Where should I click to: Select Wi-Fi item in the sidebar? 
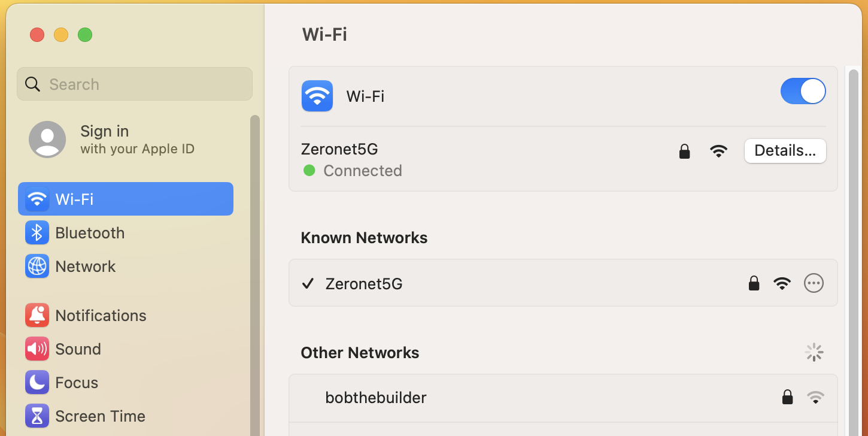[x=126, y=199]
